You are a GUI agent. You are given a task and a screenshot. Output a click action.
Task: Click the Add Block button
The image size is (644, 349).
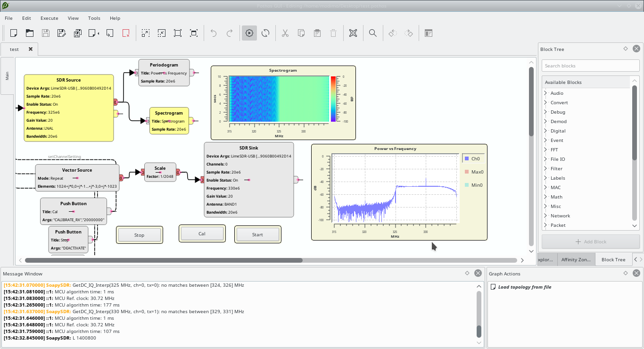[591, 241]
